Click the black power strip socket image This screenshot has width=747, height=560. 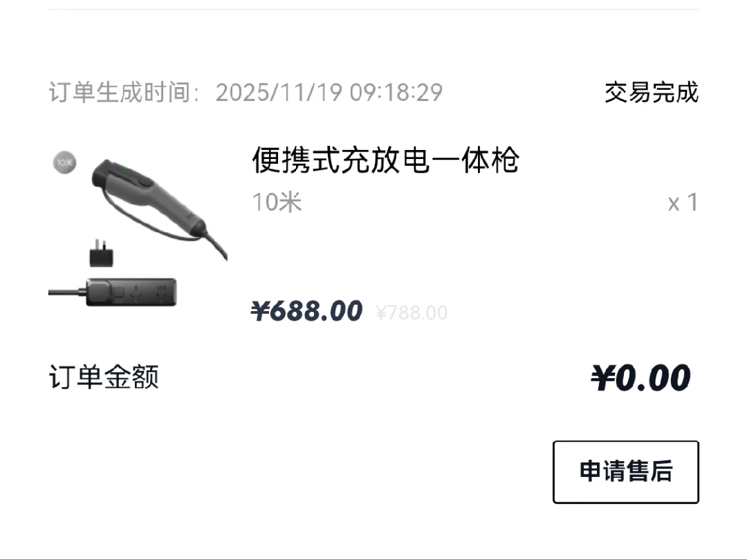pos(131,292)
